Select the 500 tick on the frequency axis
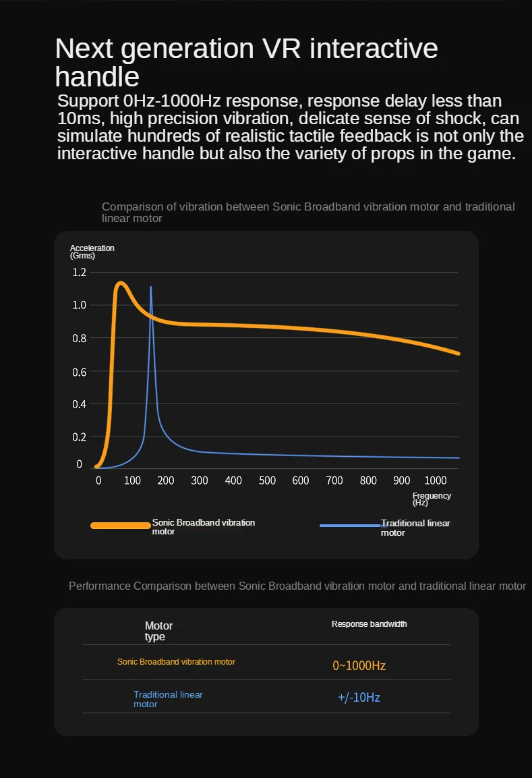 267,480
